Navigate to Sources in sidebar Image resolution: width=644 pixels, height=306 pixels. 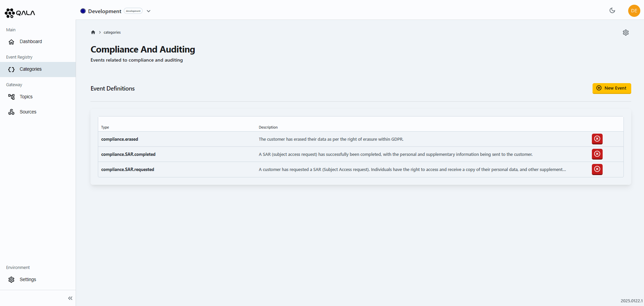click(x=28, y=112)
